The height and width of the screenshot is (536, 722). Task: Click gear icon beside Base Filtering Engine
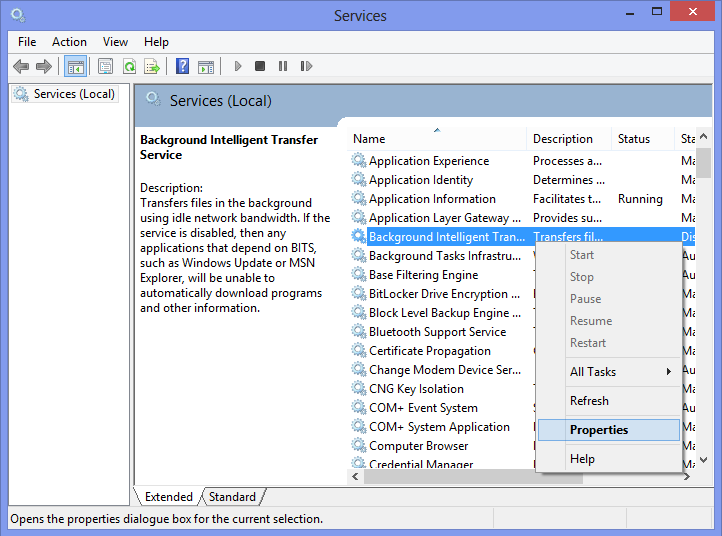[359, 274]
